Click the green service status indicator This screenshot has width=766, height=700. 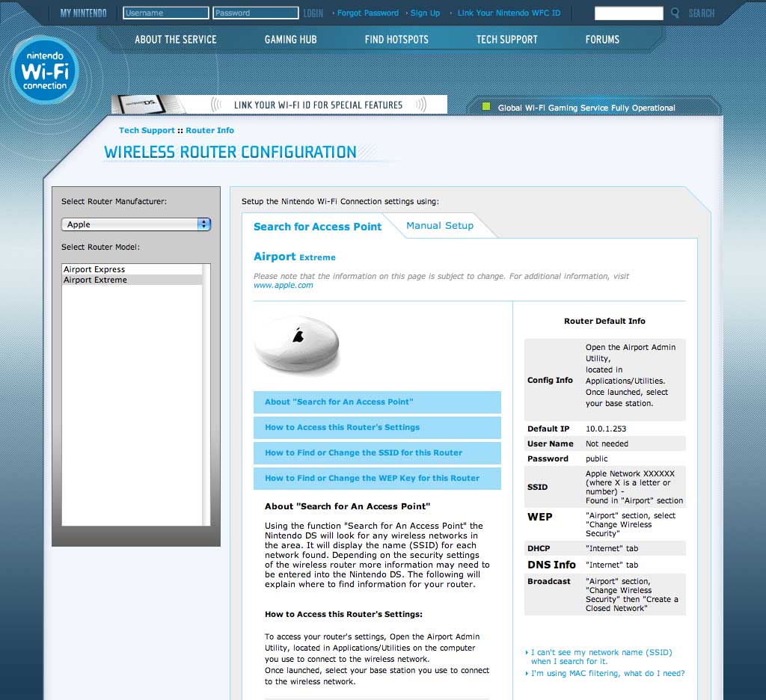[485, 106]
